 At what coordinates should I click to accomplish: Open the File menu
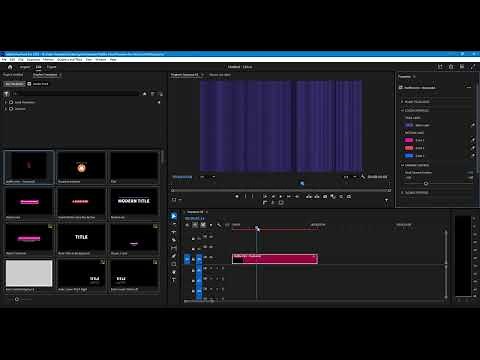(x=4, y=59)
